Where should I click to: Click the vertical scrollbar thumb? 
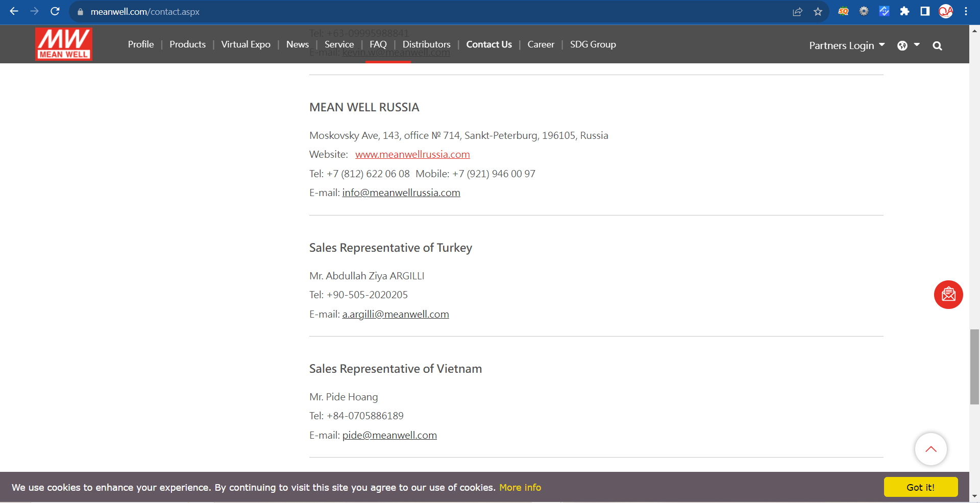pyautogui.click(x=974, y=367)
